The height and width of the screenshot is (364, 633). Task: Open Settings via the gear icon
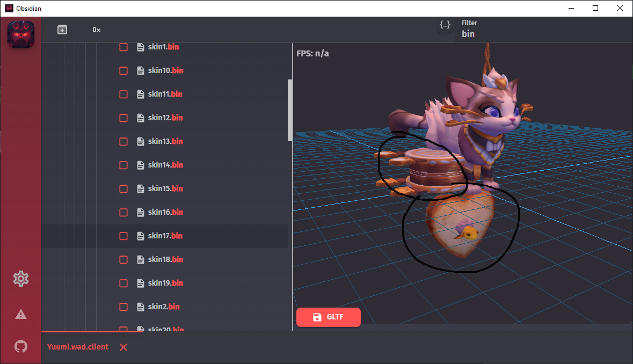coord(20,279)
